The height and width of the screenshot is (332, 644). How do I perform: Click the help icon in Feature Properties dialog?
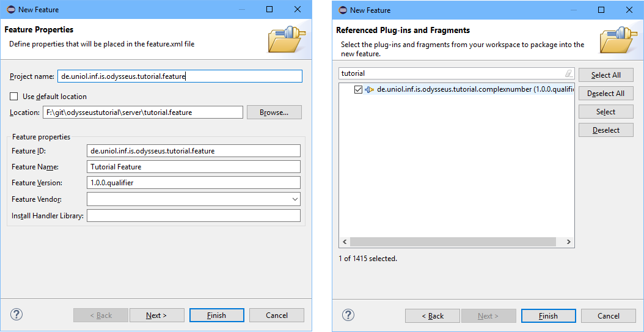(x=16, y=314)
